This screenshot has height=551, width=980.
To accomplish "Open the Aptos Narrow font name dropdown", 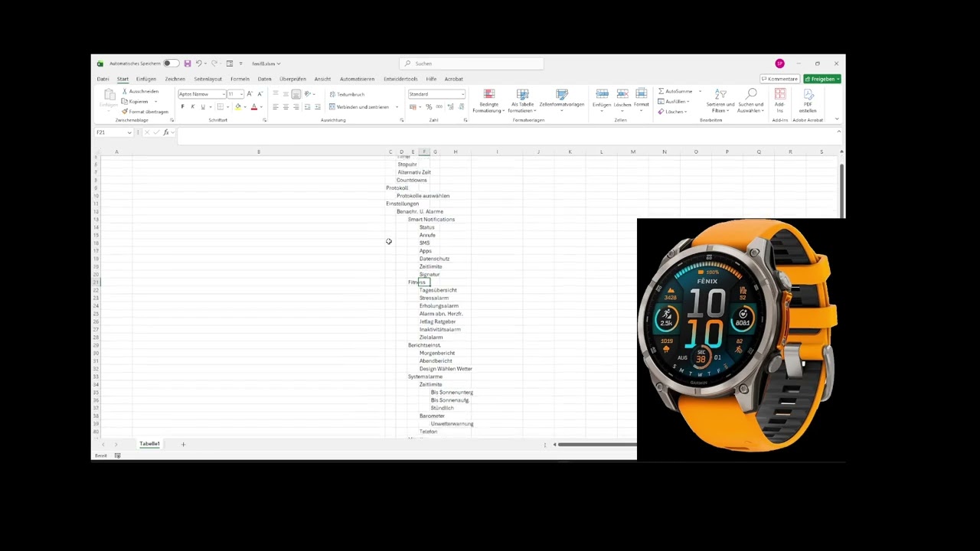I will click(x=223, y=94).
